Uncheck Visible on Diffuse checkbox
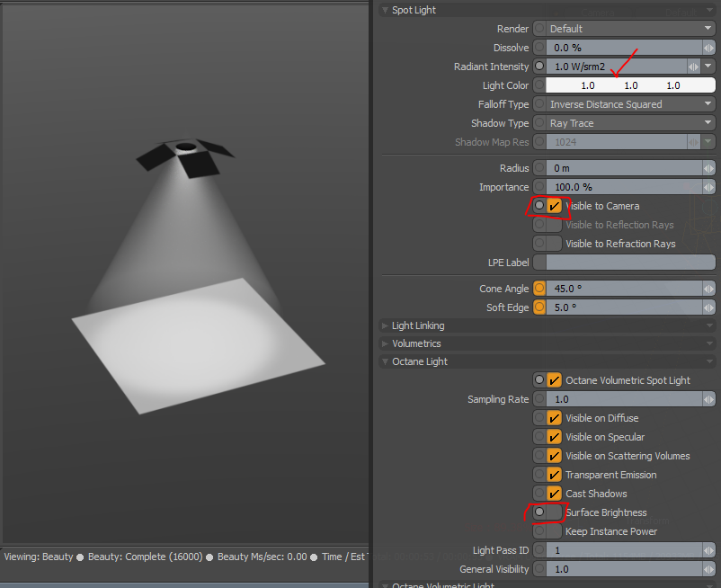Image resolution: width=721 pixels, height=588 pixels. pyautogui.click(x=554, y=418)
